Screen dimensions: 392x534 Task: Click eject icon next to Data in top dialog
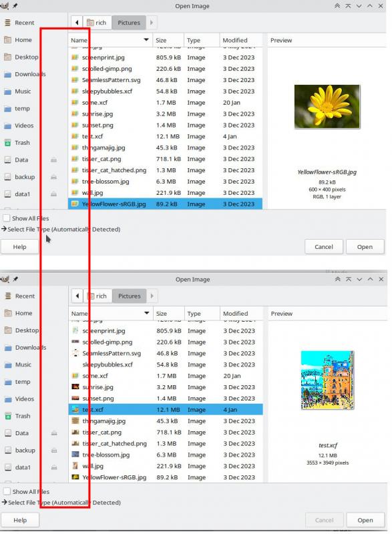pyautogui.click(x=53, y=160)
